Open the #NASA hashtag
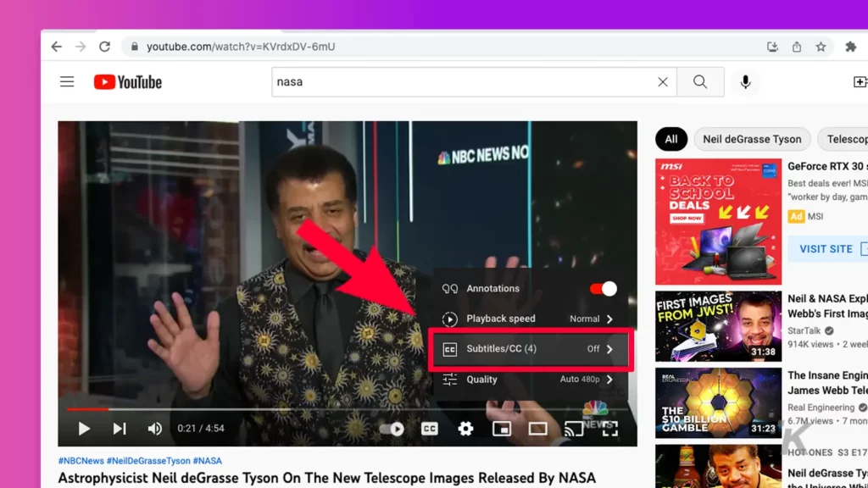The height and width of the screenshot is (488, 868). 207,461
